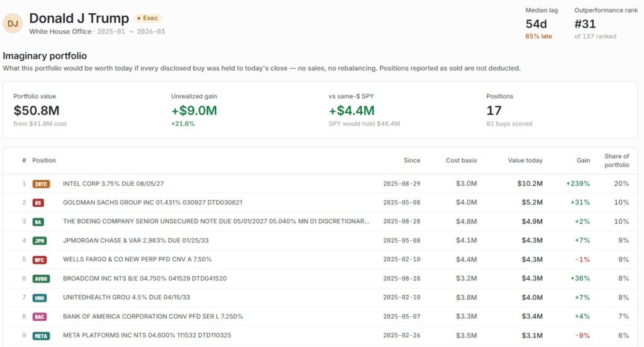Click the +239% gain for Intel
This screenshot has width=644, height=347.
click(578, 184)
